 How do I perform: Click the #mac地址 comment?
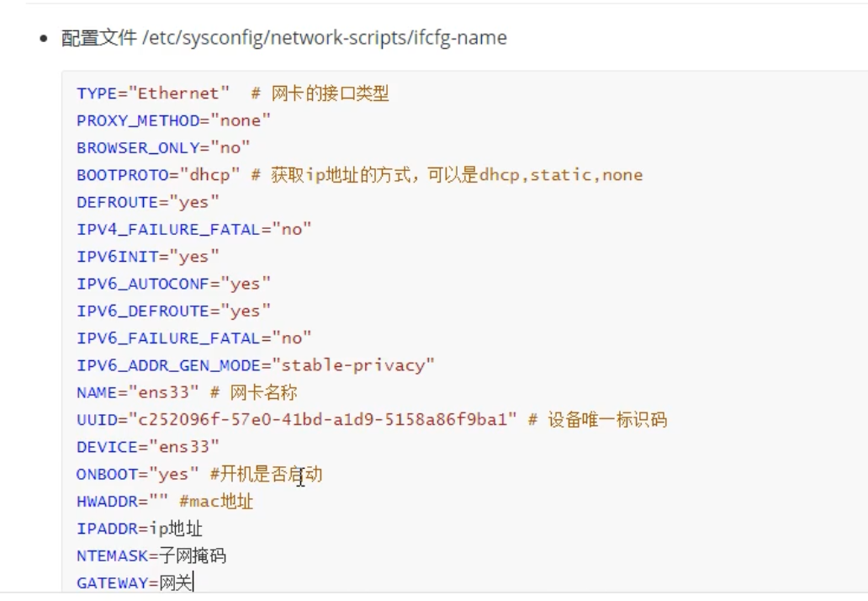pos(216,502)
